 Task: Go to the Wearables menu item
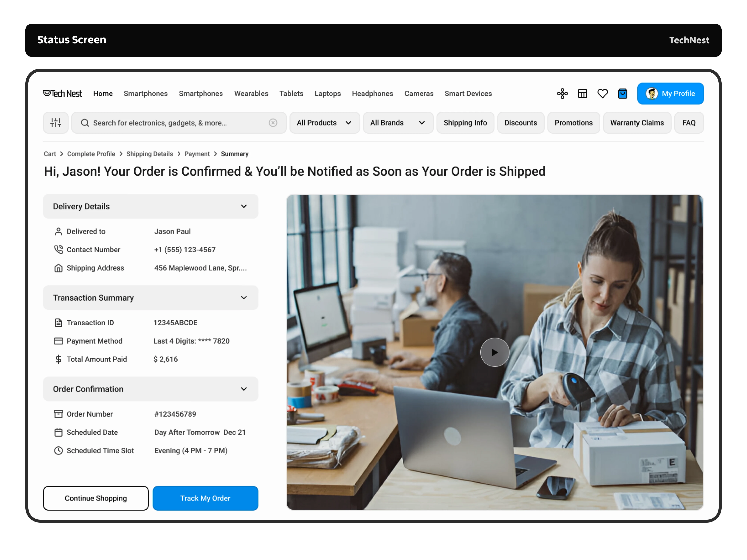click(x=251, y=94)
